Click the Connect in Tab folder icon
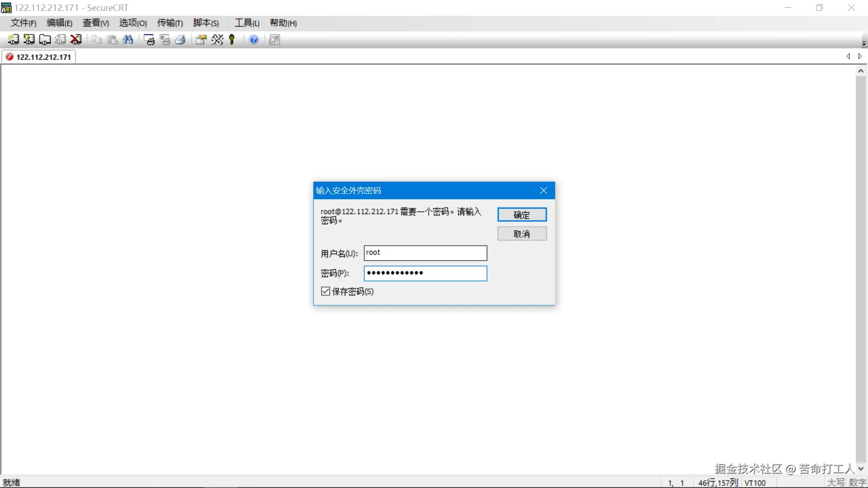Viewport: 868px width, 488px height. point(44,40)
